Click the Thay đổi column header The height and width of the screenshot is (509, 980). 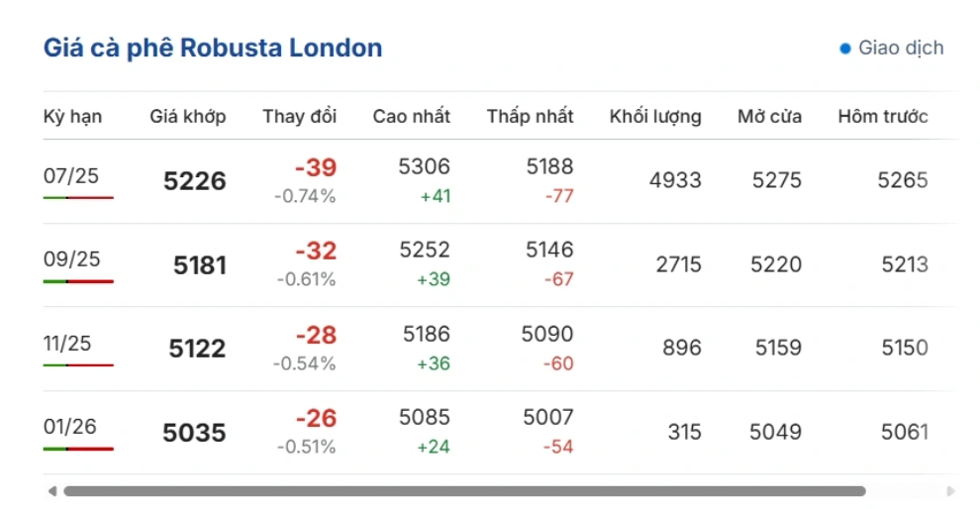point(299,116)
